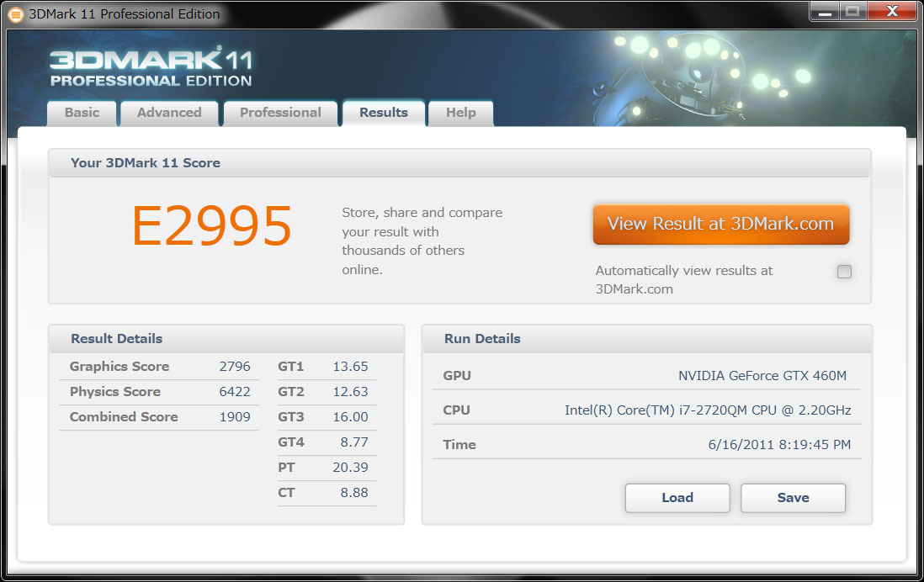Open the Advanced tab

coord(169,113)
